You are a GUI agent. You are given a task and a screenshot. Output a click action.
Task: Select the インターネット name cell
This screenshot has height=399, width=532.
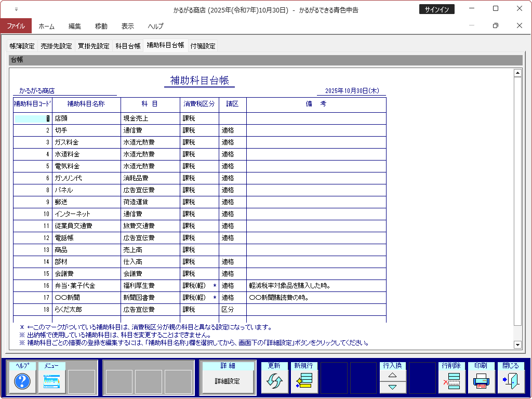[86, 214]
